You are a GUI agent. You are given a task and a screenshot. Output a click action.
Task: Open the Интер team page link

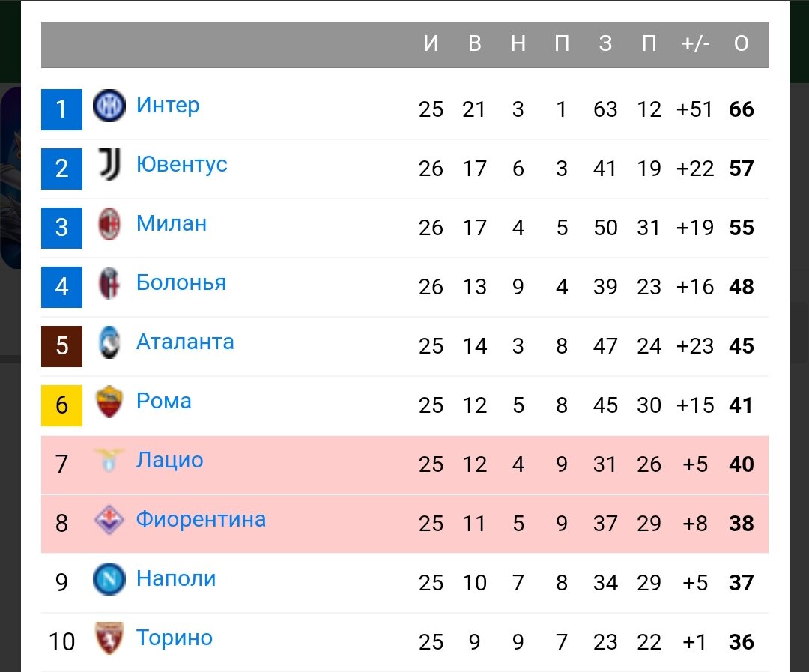click(168, 106)
